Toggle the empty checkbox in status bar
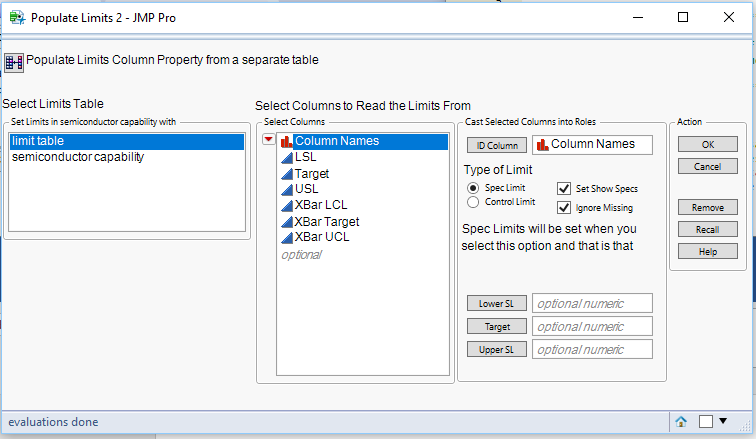Image resolution: width=756 pixels, height=439 pixels. click(x=706, y=422)
